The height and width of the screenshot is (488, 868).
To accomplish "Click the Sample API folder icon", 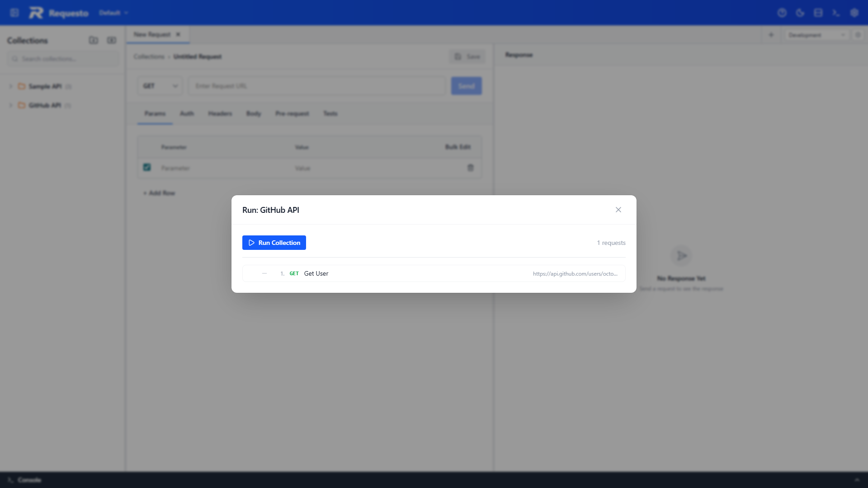I will point(21,86).
